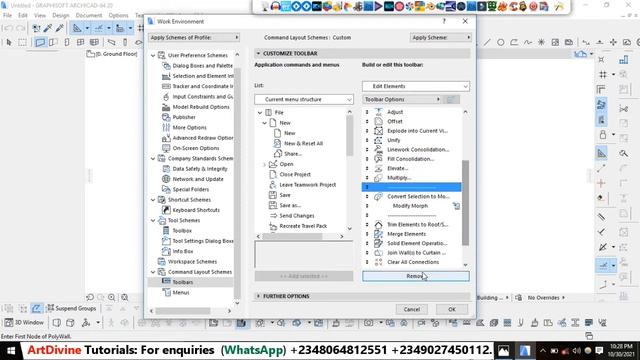This screenshot has height=360, width=640.
Task: Select Modify Morph submenu row
Action: point(411,206)
